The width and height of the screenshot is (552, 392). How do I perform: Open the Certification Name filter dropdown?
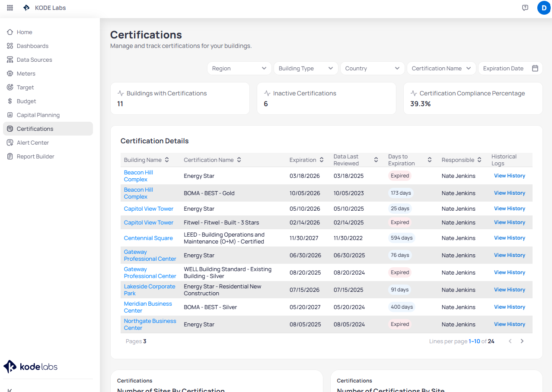pyautogui.click(x=441, y=68)
